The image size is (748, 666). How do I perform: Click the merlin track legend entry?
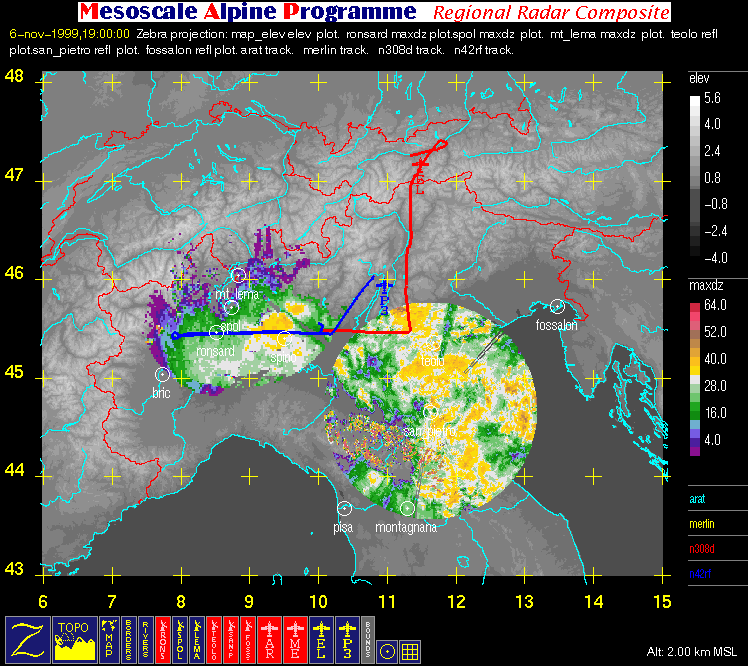click(x=702, y=524)
